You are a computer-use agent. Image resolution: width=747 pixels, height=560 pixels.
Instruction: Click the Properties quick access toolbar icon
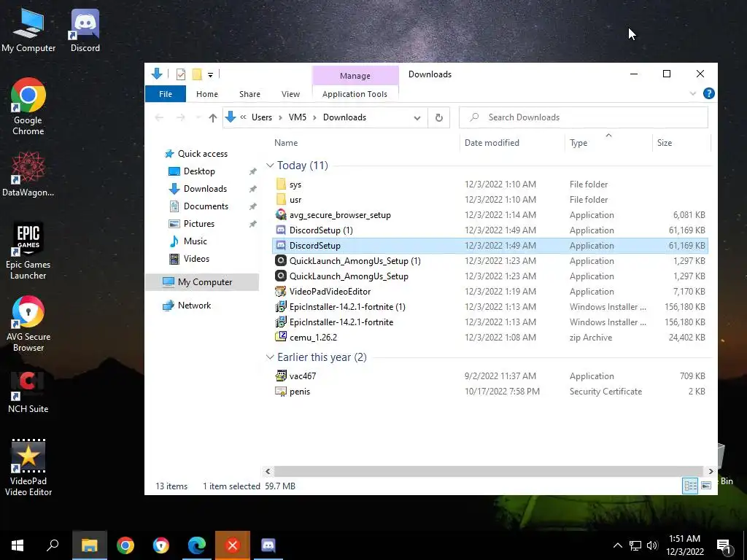point(181,74)
